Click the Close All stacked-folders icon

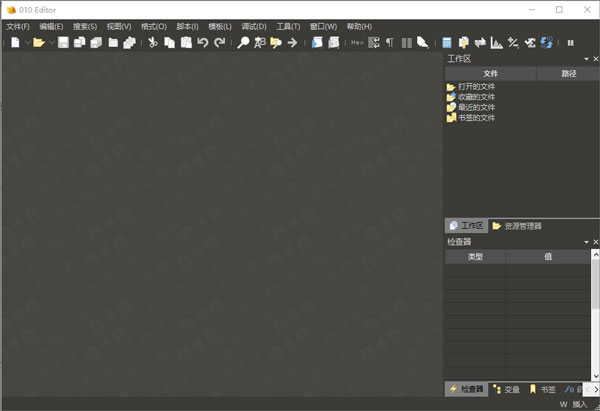129,42
